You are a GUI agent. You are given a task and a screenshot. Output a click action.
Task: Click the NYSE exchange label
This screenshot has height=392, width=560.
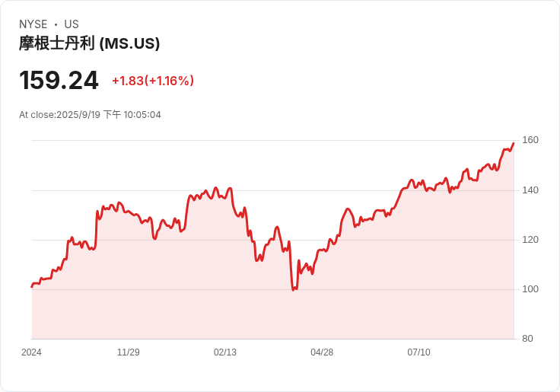(x=33, y=24)
